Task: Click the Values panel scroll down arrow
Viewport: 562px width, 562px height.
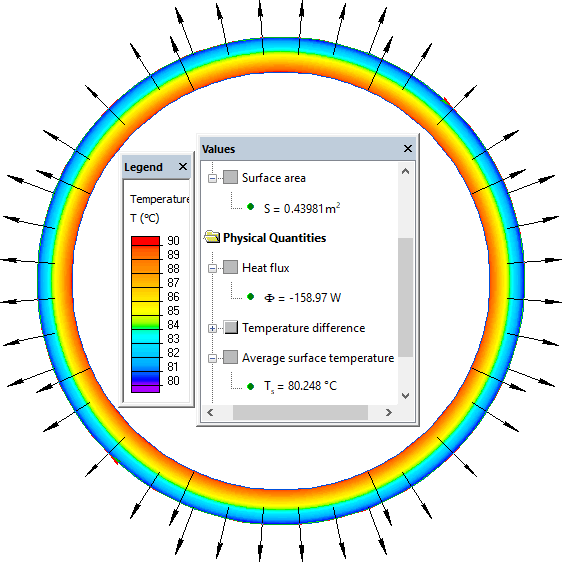Action: [405, 396]
